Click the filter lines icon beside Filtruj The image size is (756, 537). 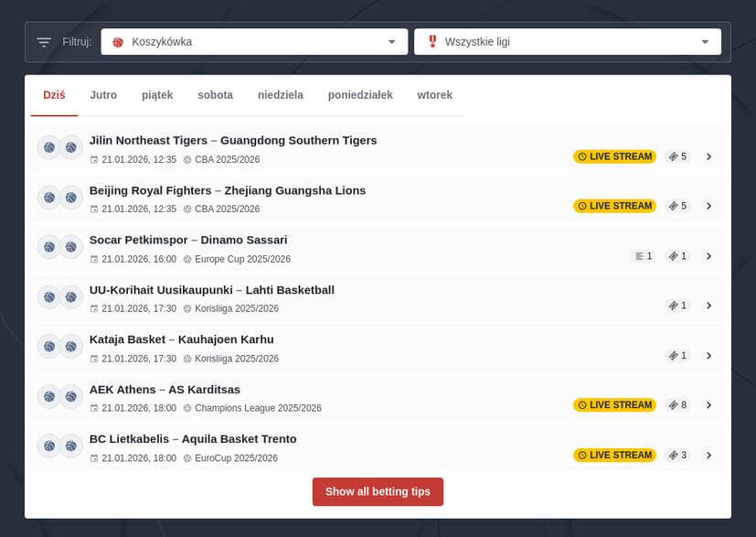[44, 42]
